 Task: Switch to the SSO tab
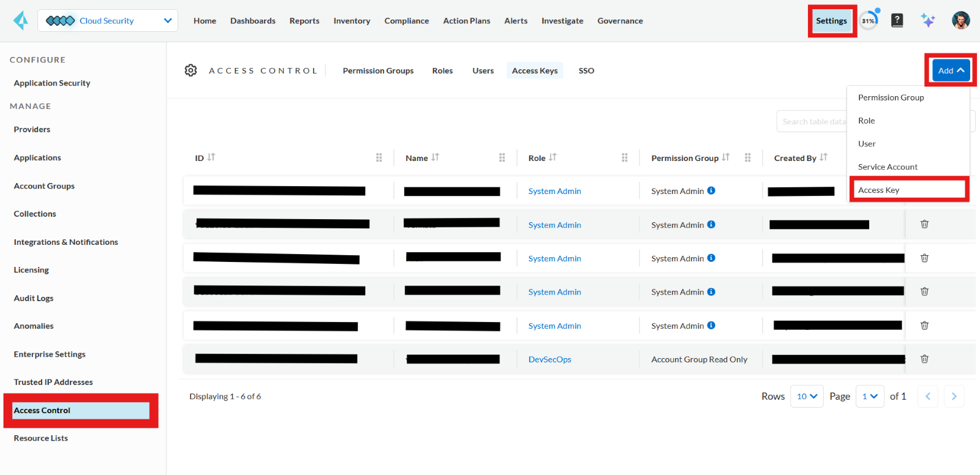586,70
